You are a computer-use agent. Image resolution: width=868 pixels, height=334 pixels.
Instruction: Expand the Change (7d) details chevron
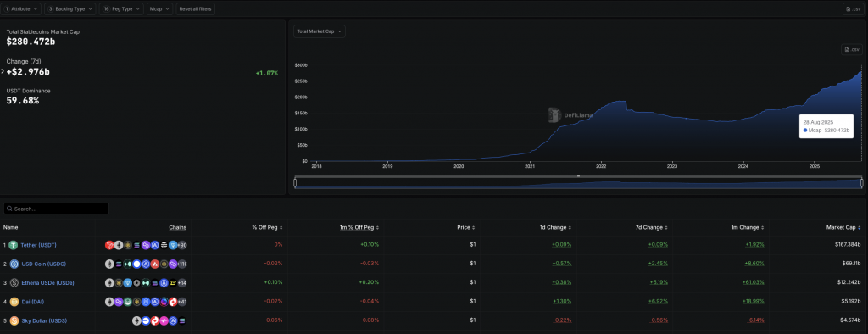point(3,71)
